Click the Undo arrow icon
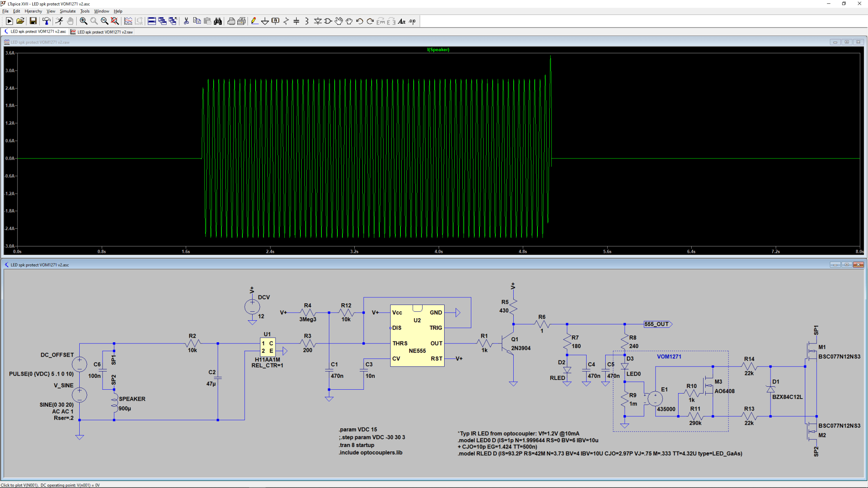 [x=360, y=21]
